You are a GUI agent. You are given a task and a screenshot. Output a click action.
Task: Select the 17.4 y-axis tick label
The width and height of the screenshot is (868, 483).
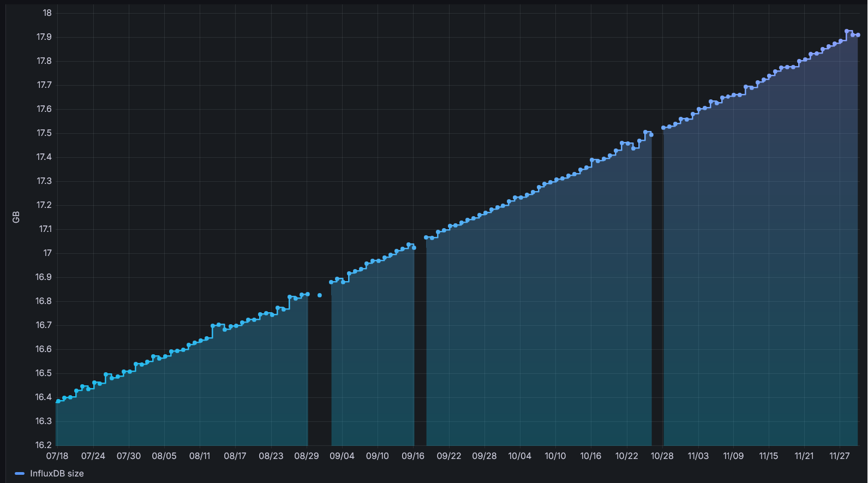click(44, 157)
